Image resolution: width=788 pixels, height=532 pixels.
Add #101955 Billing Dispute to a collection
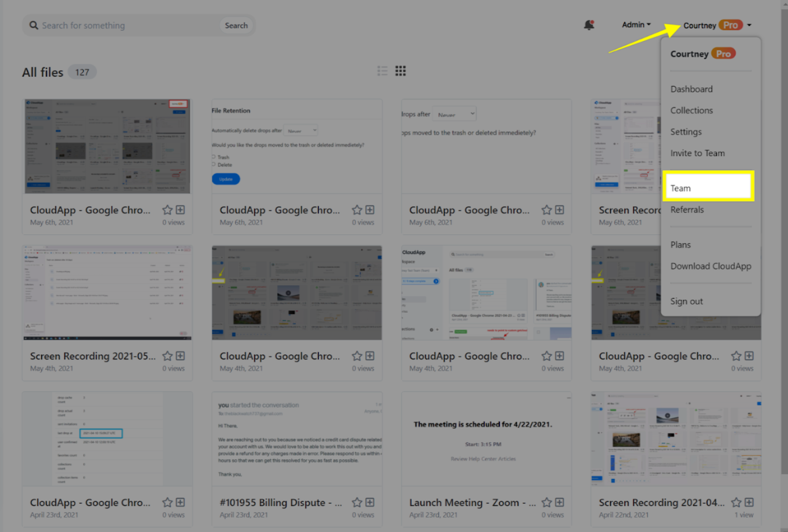click(370, 502)
